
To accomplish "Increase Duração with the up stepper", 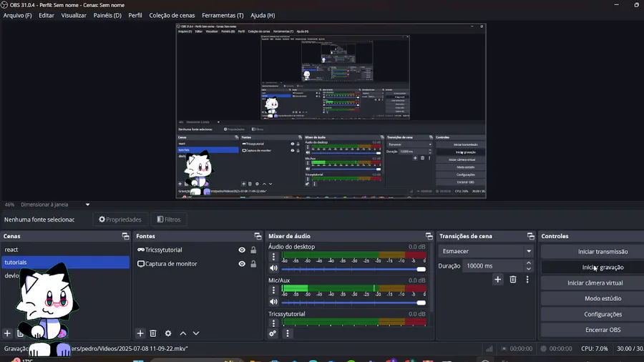I will pyautogui.click(x=529, y=263).
